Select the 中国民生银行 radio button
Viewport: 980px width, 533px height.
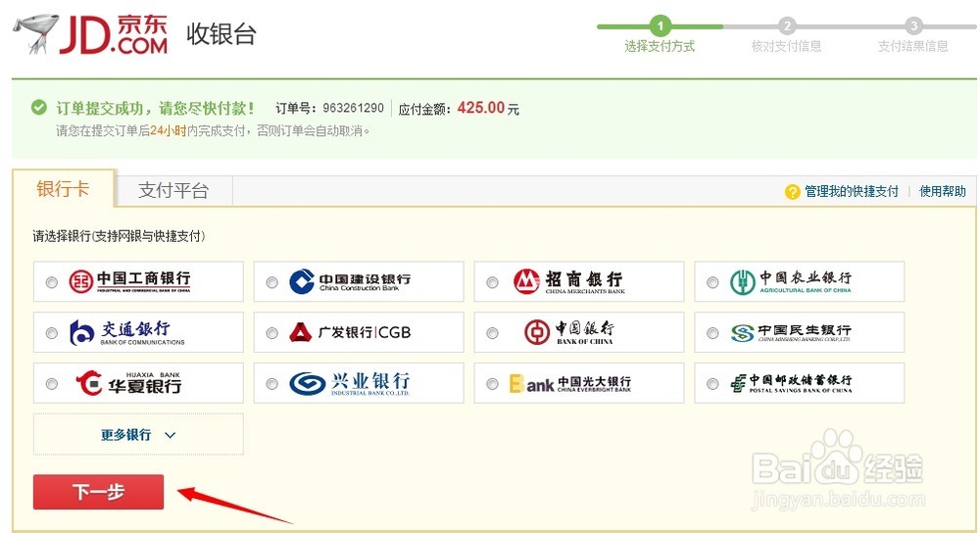coord(712,333)
